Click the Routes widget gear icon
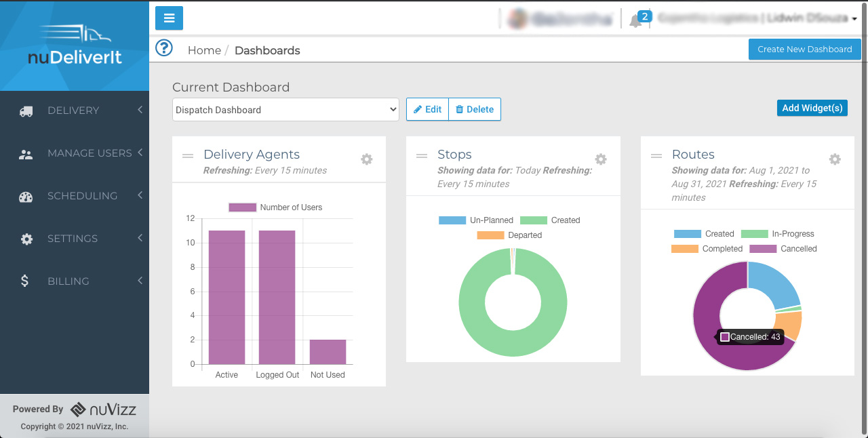This screenshot has height=438, width=868. 834,159
